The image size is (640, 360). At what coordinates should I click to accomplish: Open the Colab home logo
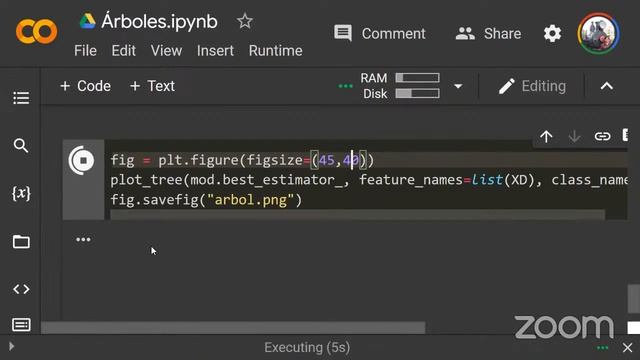coord(36,31)
